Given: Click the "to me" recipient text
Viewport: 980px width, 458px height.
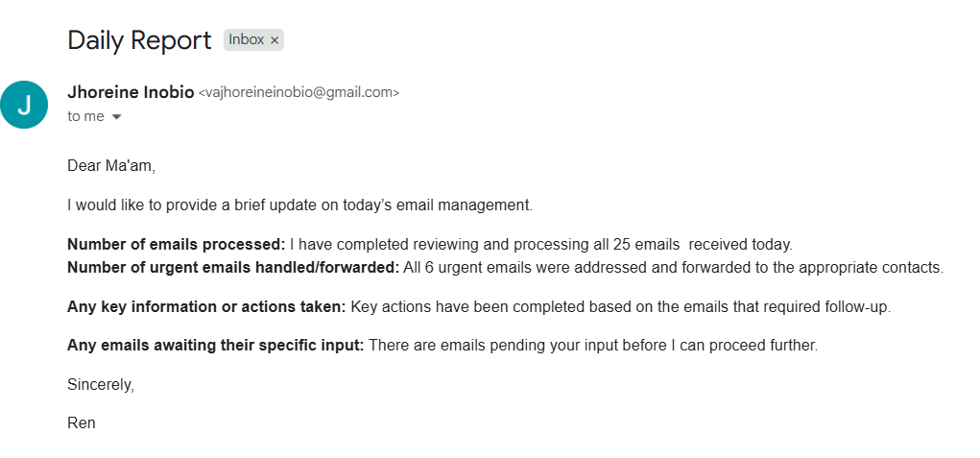Looking at the screenshot, I should pos(85,116).
